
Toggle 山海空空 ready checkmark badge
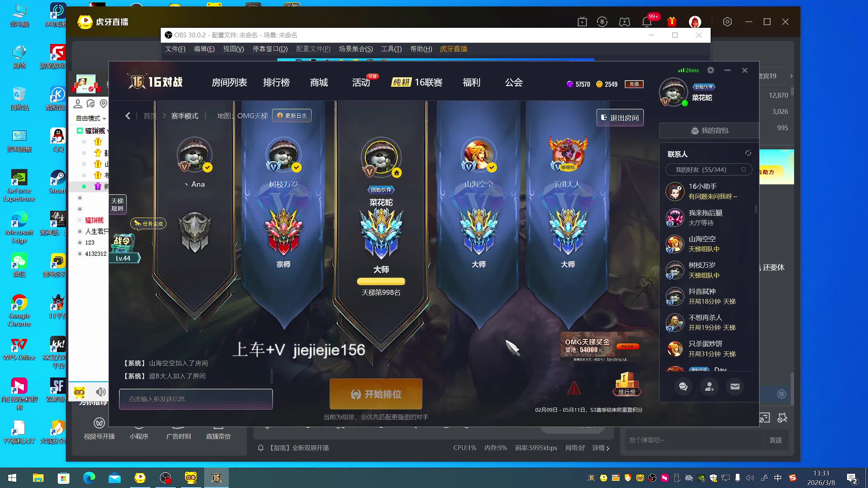point(492,167)
